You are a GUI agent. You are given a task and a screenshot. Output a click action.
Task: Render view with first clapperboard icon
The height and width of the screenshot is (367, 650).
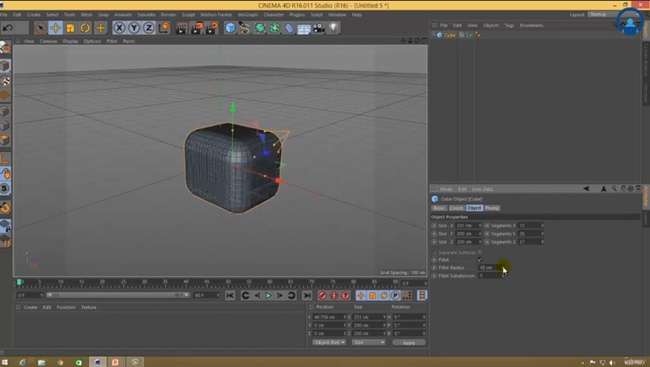181,28
